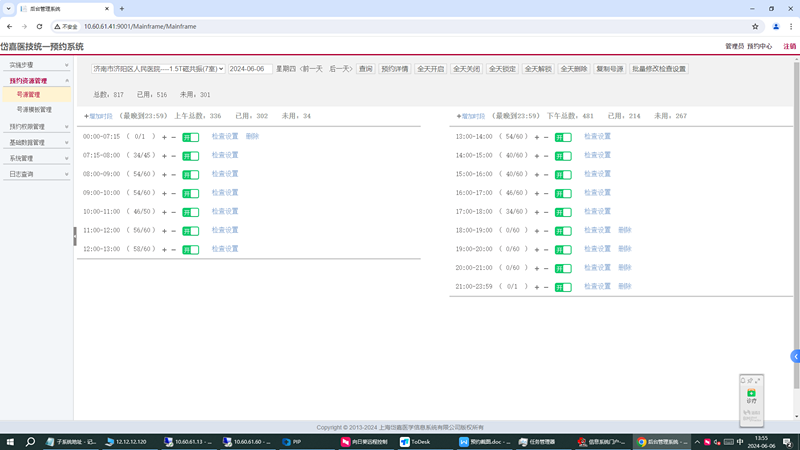Switch off the 21:00-23:59 time slot

click(563, 287)
